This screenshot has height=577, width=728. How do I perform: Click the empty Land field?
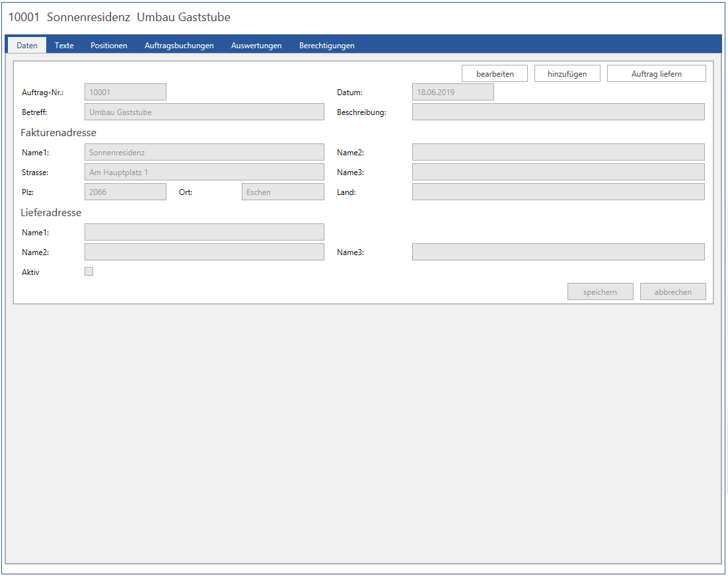(x=558, y=192)
